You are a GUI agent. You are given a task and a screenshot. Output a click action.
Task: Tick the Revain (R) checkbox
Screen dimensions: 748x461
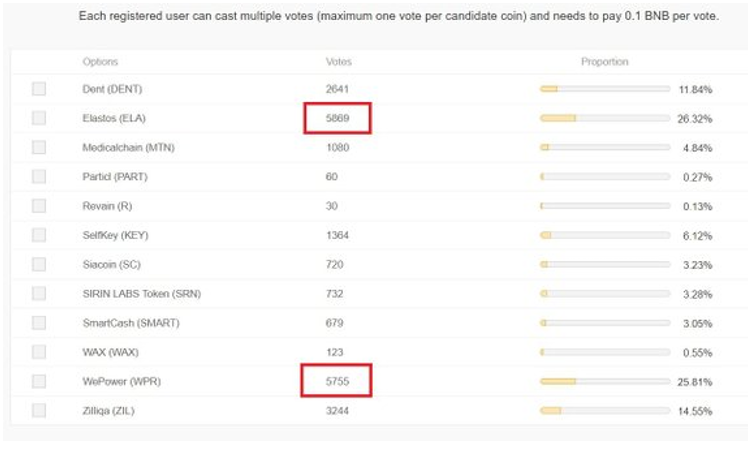[39, 206]
